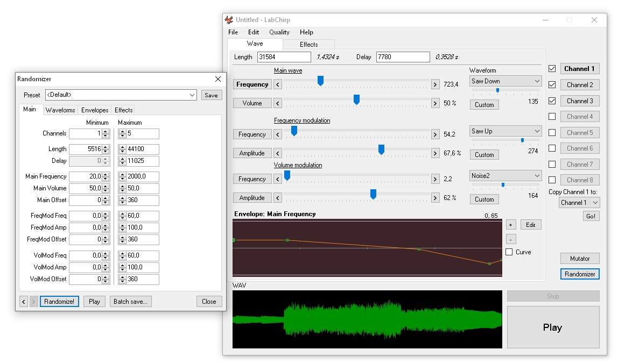Image resolution: width=618 pixels, height=364 pixels.
Task: Go to previous preset in Randomizer
Action: [x=24, y=302]
